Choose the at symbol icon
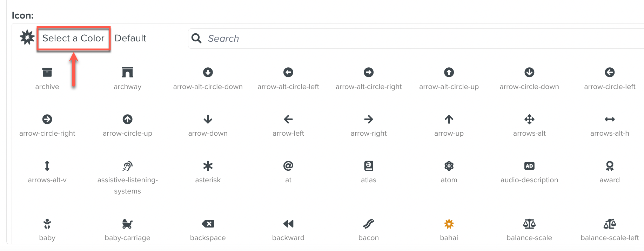The image size is (644, 251). point(288,166)
